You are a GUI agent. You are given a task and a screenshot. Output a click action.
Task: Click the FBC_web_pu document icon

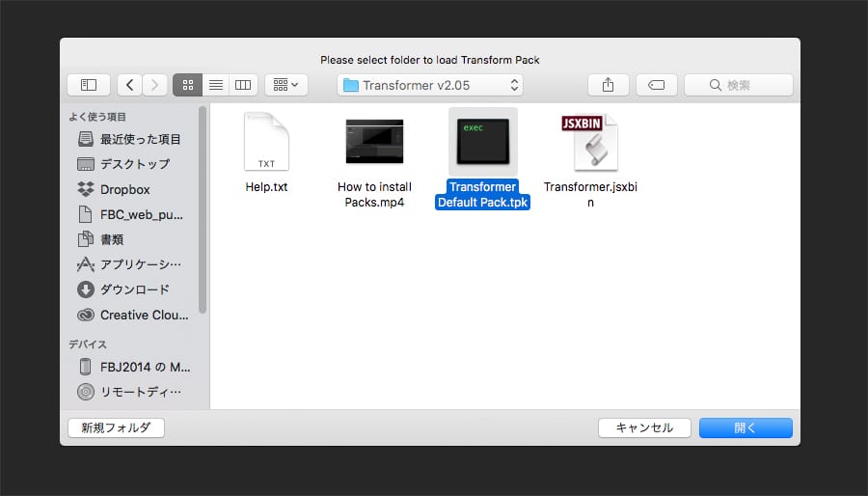coord(85,214)
